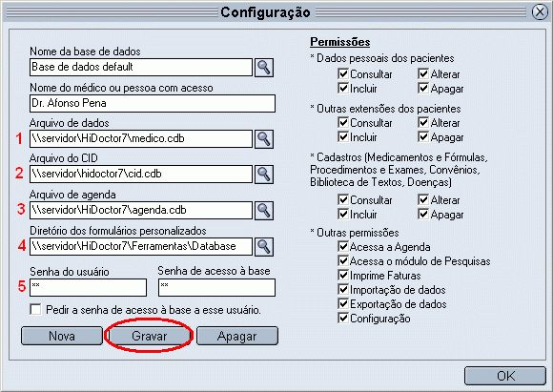553x392 pixels.
Task: Select the Nome do médico text field
Action: coord(153,103)
